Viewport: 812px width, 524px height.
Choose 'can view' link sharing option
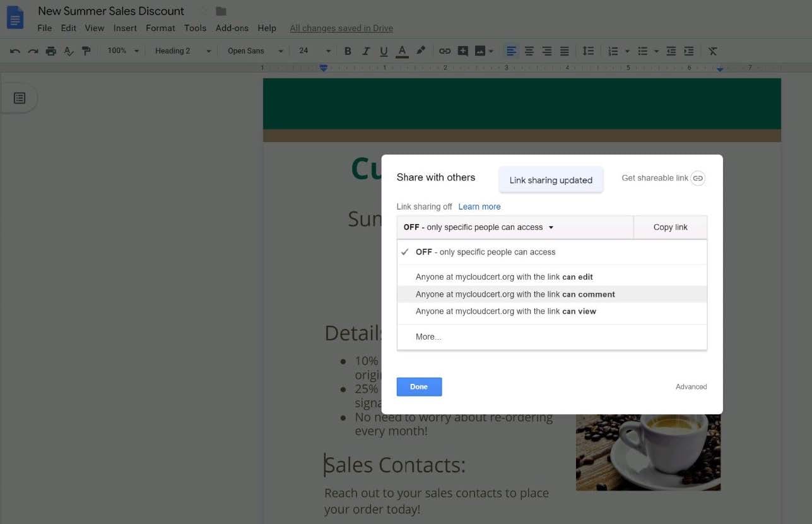pos(505,311)
